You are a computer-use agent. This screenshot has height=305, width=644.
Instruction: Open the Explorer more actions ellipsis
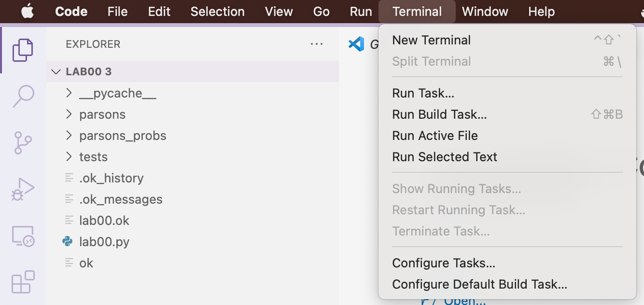tap(317, 43)
